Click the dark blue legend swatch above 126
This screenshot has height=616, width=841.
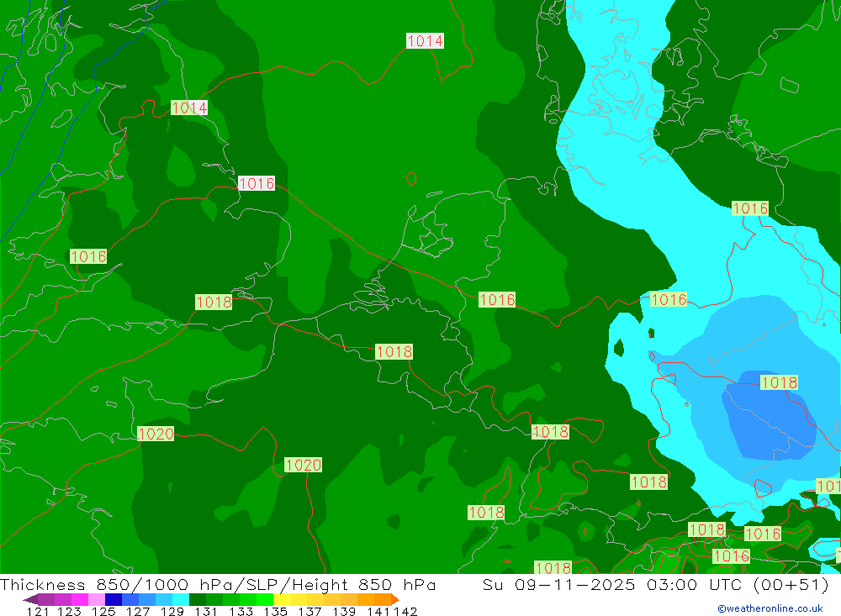tap(114, 599)
